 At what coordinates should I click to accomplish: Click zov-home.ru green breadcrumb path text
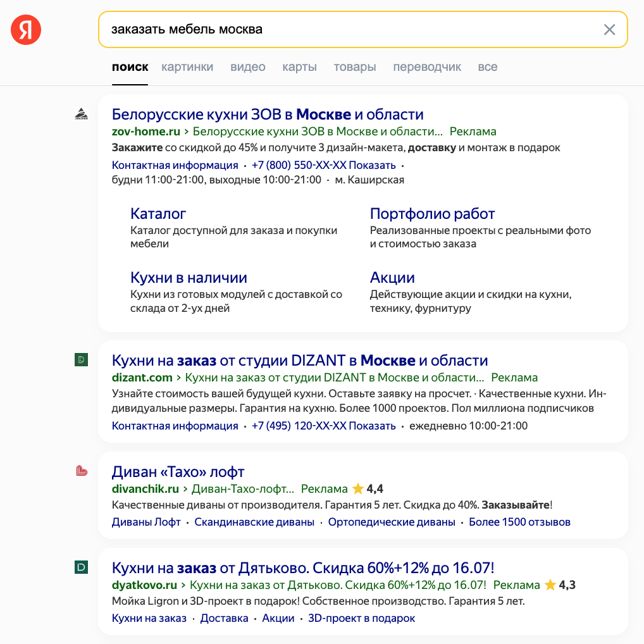click(x=318, y=132)
